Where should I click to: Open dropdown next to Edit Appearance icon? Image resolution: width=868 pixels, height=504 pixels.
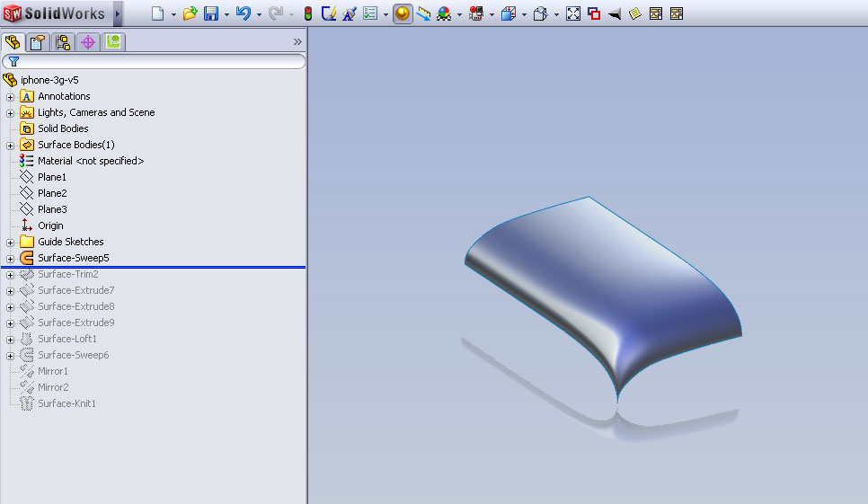click(x=459, y=15)
